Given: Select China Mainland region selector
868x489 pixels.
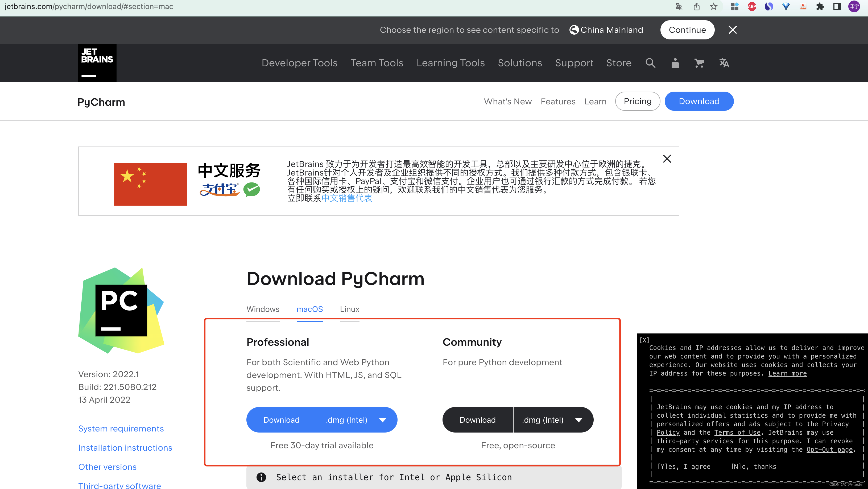Looking at the screenshot, I should (606, 30).
